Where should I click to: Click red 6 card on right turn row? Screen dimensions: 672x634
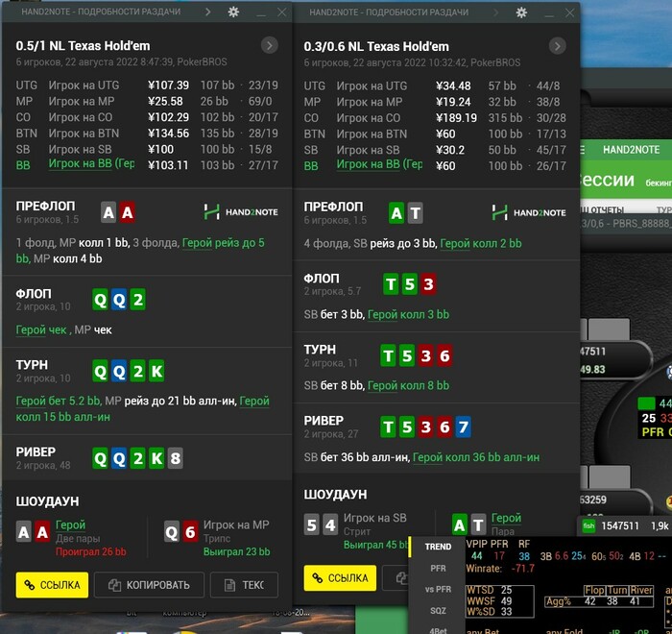[x=444, y=355]
